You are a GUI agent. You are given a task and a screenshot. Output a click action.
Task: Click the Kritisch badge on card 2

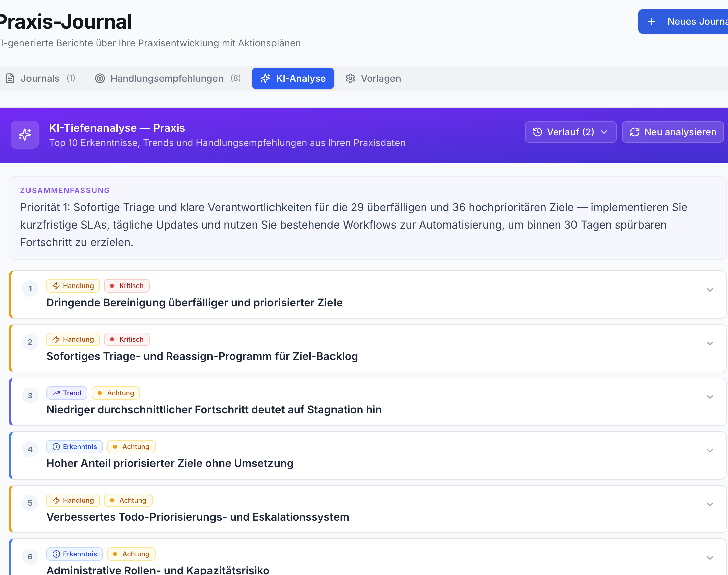pos(127,339)
